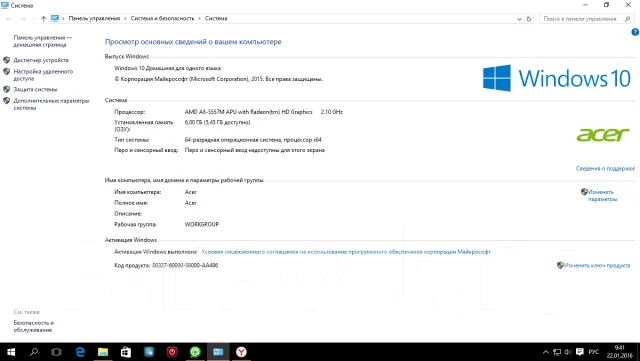Open Настройка удаленного доступа
640x361 pixels.
(43, 75)
